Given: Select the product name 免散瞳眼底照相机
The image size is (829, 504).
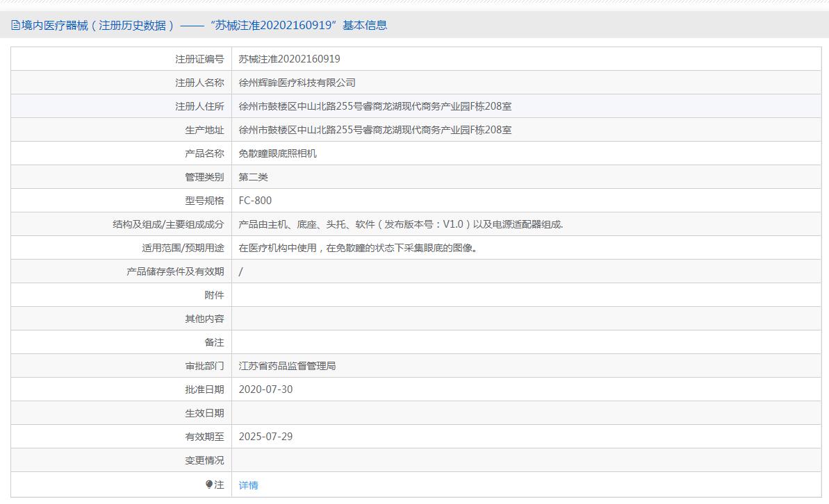Looking at the screenshot, I should (x=277, y=153).
